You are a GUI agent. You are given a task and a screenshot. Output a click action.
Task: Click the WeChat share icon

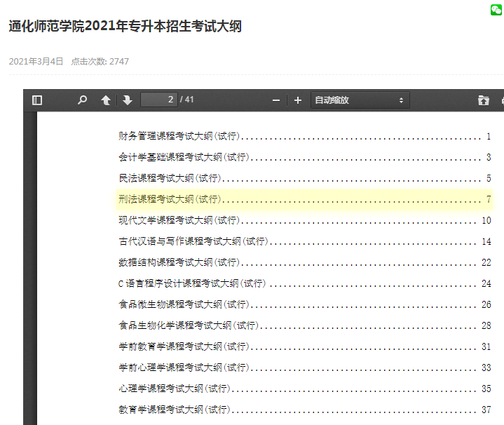(x=496, y=10)
